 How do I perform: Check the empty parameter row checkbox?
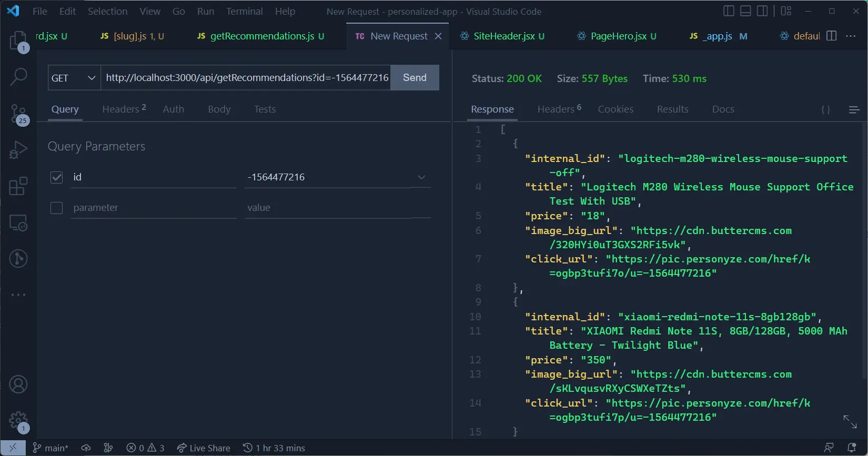click(x=57, y=208)
